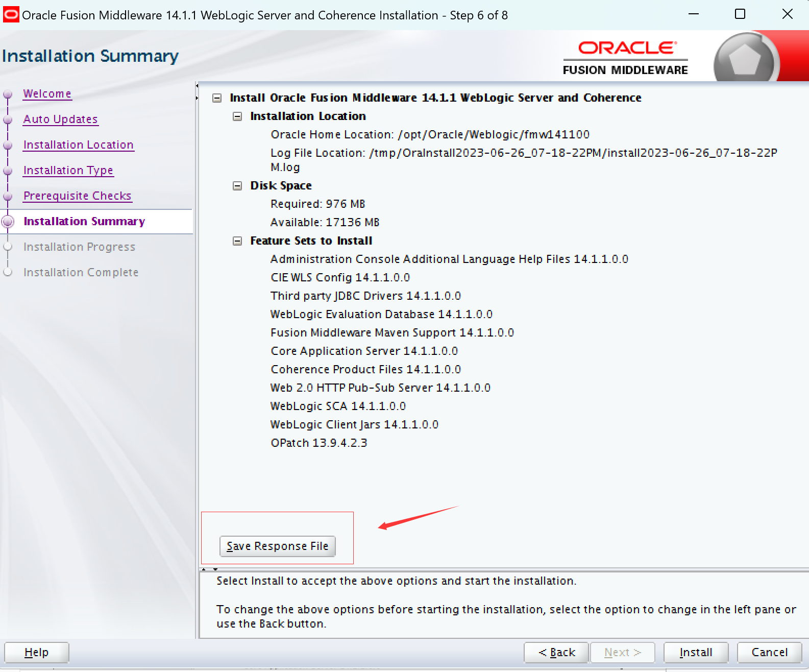
Task: Select the Required: 976 MB row
Action: pyautogui.click(x=318, y=204)
